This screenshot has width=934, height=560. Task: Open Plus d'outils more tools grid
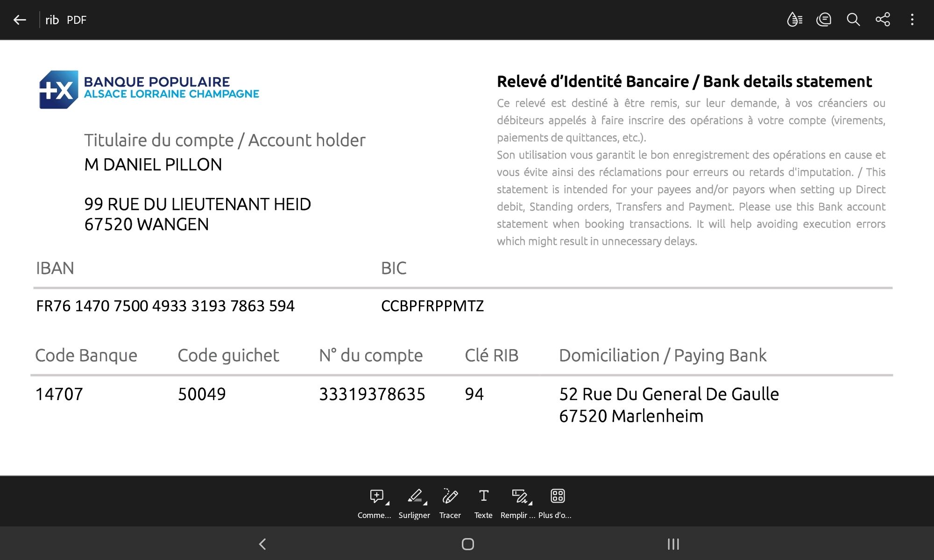click(x=558, y=496)
